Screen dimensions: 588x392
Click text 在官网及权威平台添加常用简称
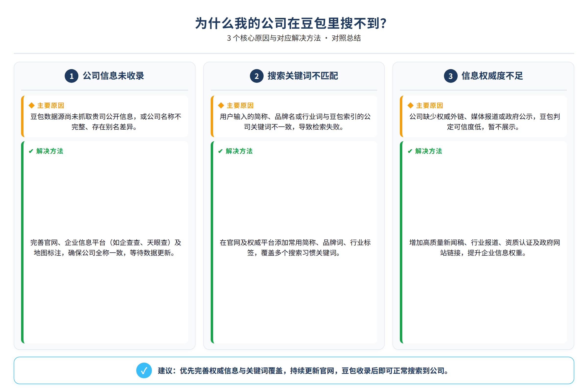tap(268, 243)
